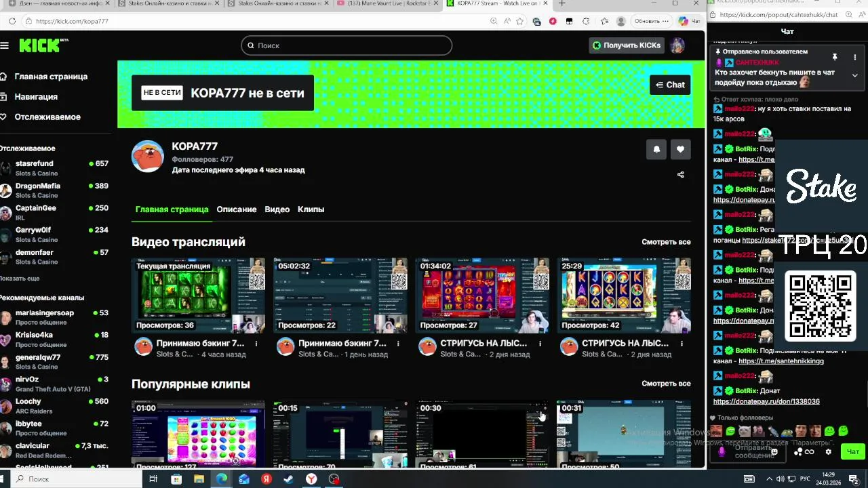Open Steam from the taskbar
This screenshot has width=868, height=488.
[288, 479]
